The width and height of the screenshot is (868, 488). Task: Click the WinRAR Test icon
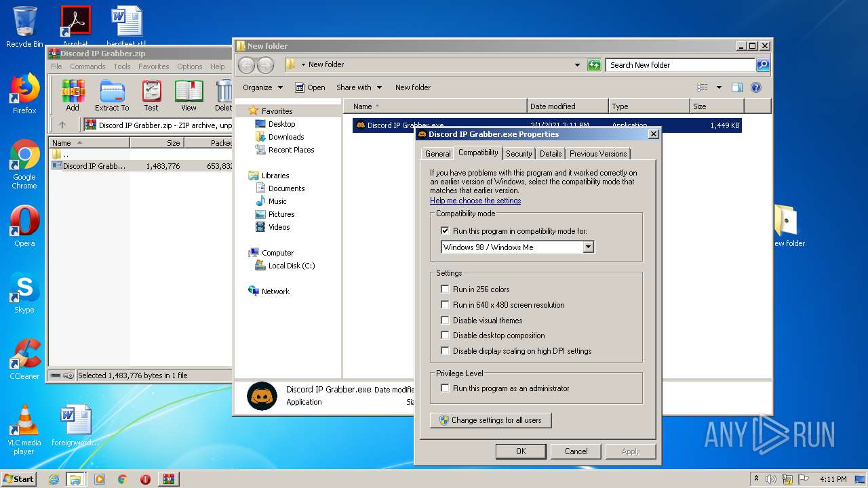click(x=151, y=96)
